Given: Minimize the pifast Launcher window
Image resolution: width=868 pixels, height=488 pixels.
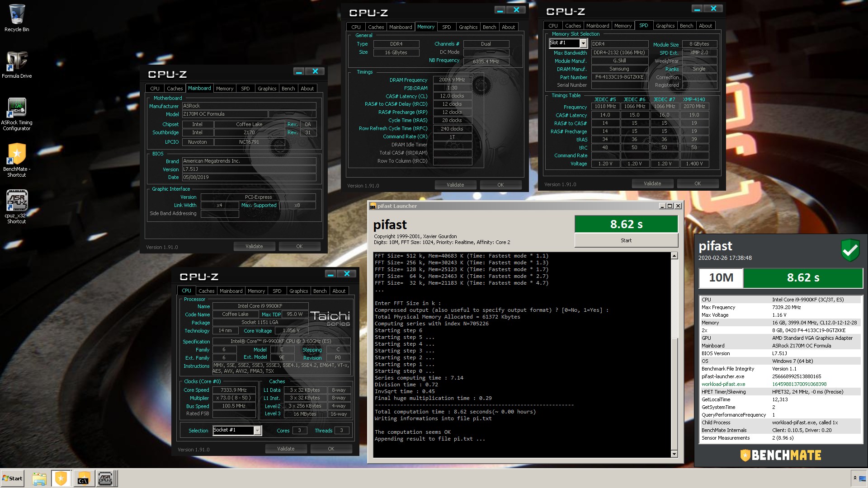Looking at the screenshot, I should tap(662, 206).
